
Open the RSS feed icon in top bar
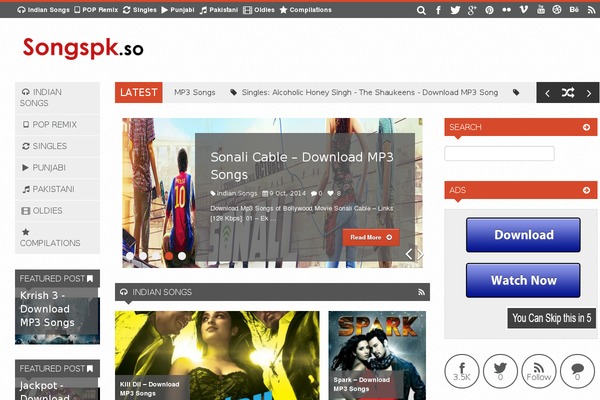point(591,10)
